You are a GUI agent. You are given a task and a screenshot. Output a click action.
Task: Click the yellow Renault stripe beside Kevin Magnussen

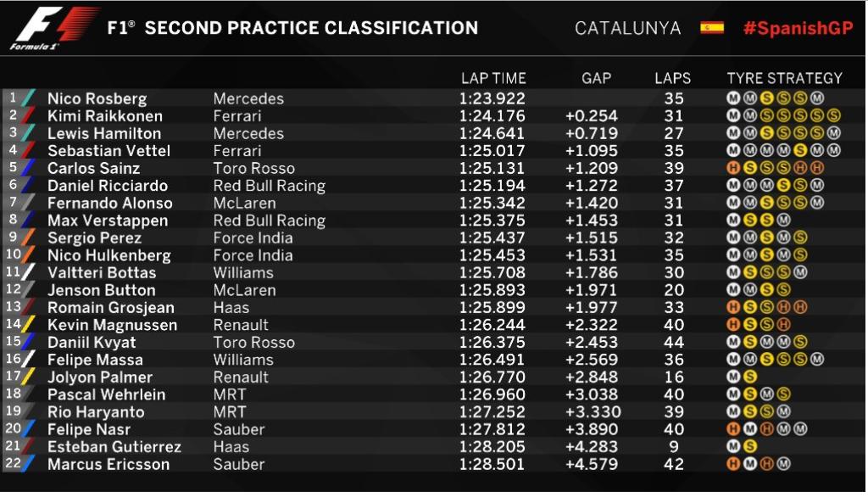pyautogui.click(x=29, y=325)
